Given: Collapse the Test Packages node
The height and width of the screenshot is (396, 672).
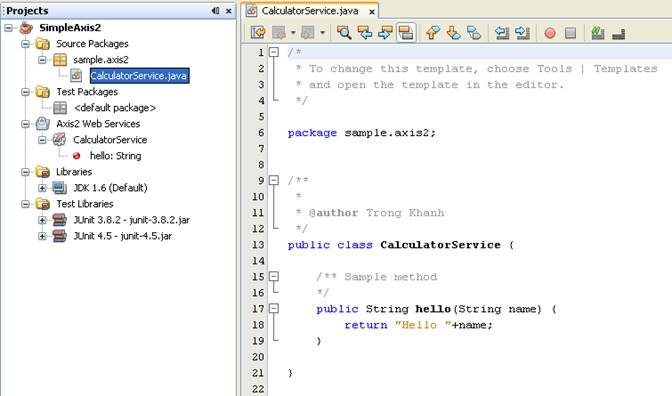Looking at the screenshot, I should click(x=25, y=92).
